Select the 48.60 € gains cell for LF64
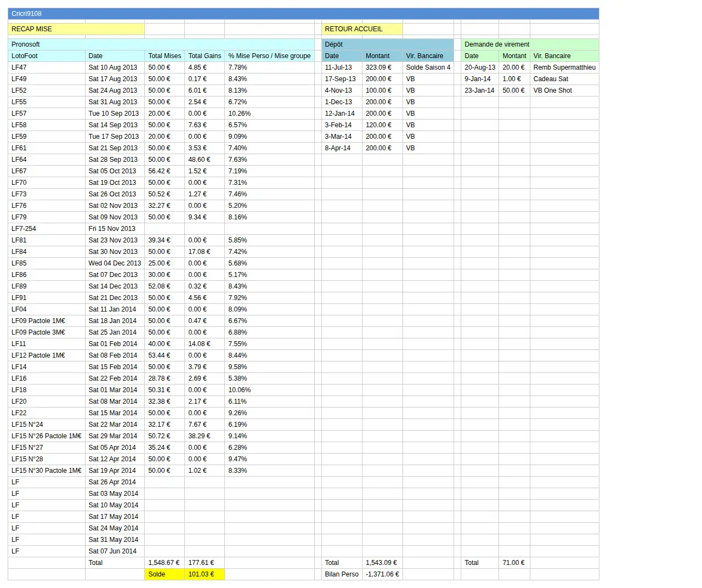This screenshot has width=702, height=588. point(205,160)
